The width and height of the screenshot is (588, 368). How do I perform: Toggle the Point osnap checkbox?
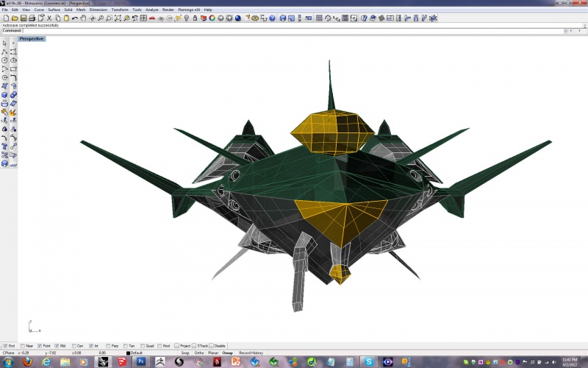pos(40,346)
